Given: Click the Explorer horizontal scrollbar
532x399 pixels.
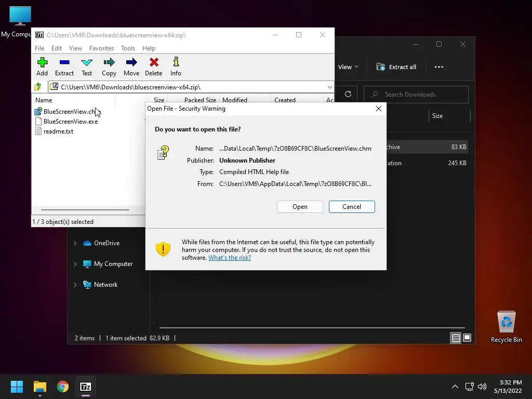Looking at the screenshot, I should (312, 328).
